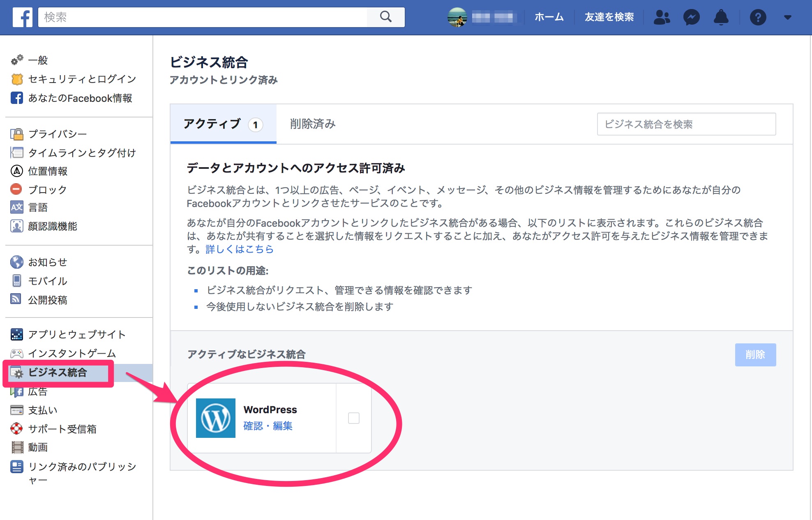
Task: Click the お知らせ globe icon
Action: click(x=17, y=262)
